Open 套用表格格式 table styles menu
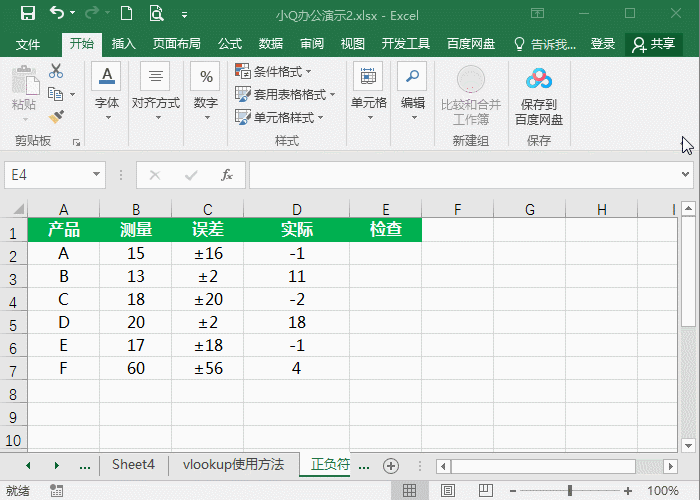This screenshot has width=700, height=500. tap(285, 95)
